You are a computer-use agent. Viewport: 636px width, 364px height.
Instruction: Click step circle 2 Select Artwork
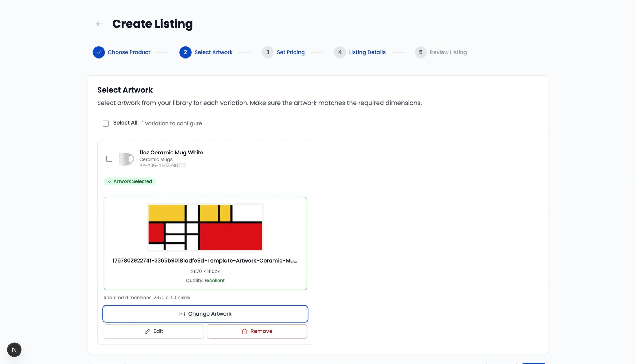point(185,52)
